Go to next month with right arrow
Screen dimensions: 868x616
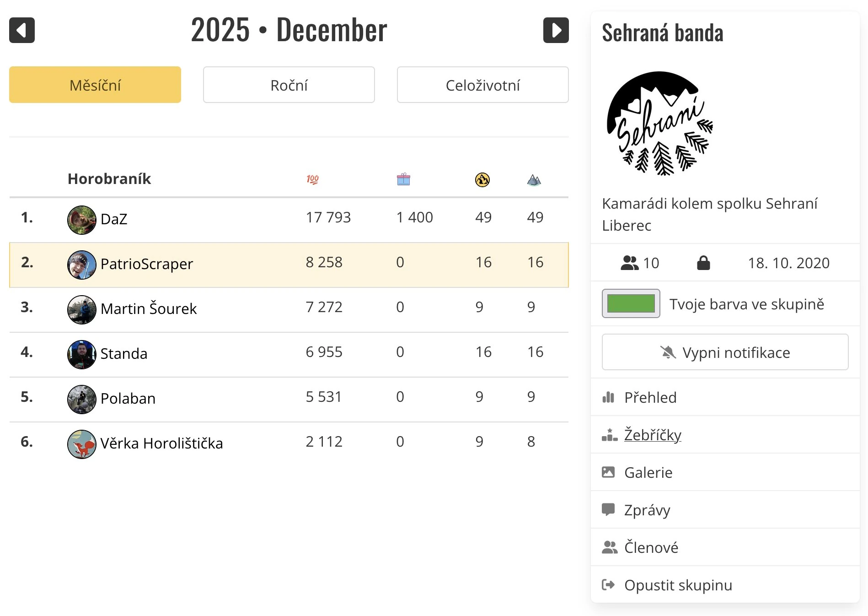(556, 30)
